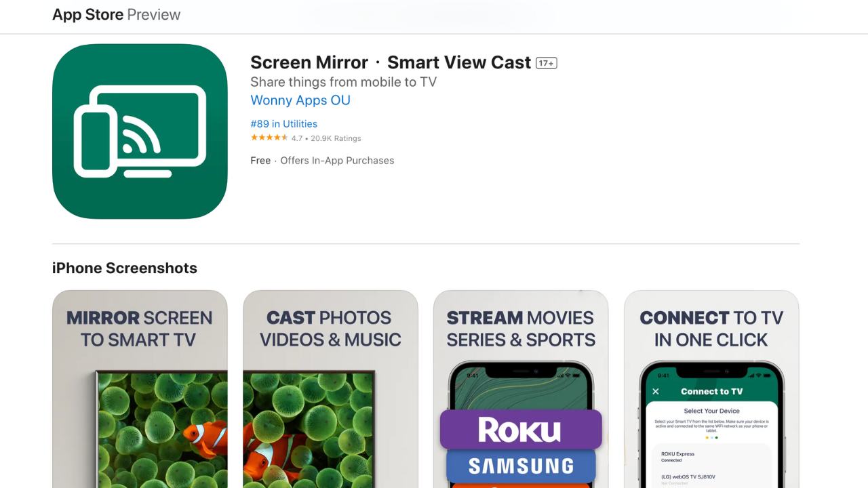Viewport: 868px width, 488px height.
Task: Open the Connect to TV in One Click screenshot
Action: click(x=711, y=389)
